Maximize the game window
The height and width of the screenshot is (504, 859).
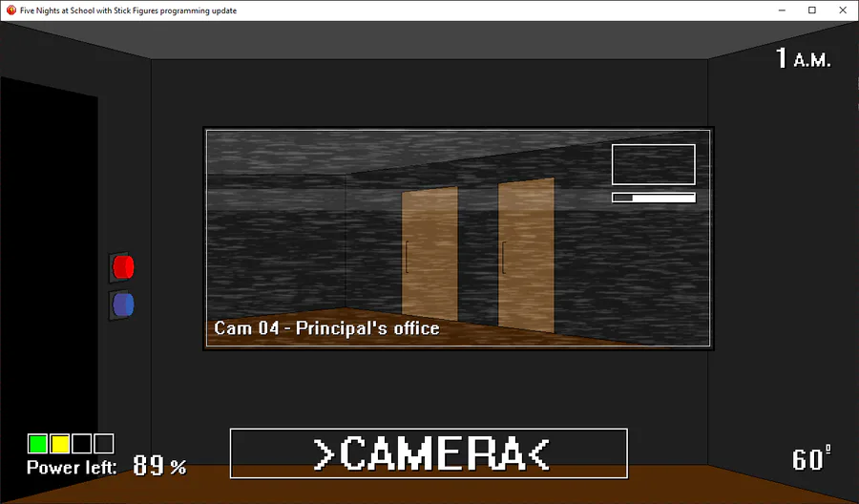point(812,10)
